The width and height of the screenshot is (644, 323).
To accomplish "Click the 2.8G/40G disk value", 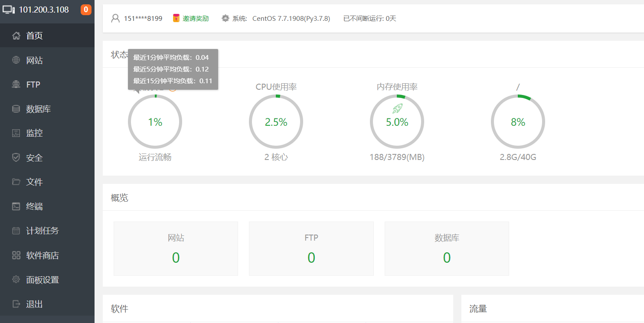I will [518, 157].
